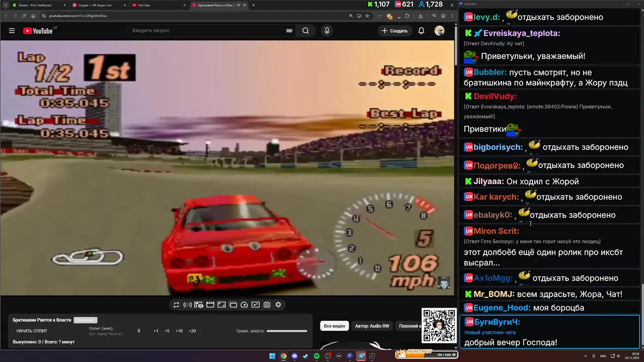The image size is (644, 362).
Task: Open the player toolbar gear settings
Action: (x=278, y=305)
